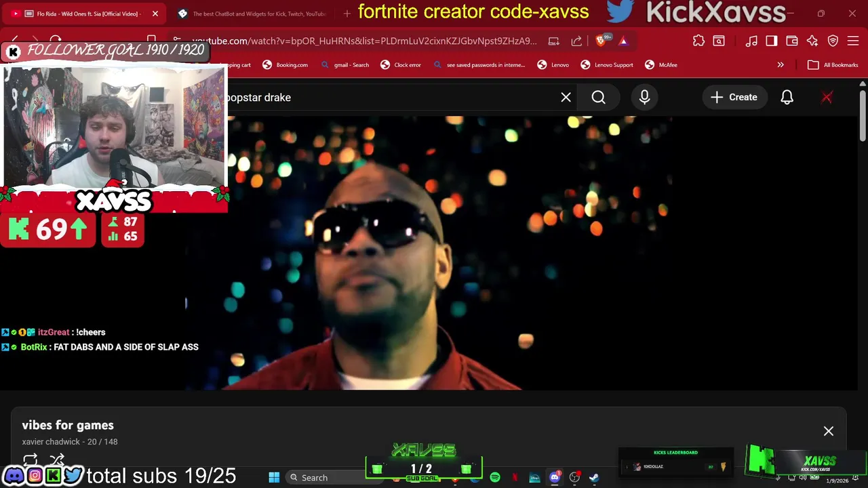
Task: Open the see saved passwords bookmark
Action: [x=478, y=65]
